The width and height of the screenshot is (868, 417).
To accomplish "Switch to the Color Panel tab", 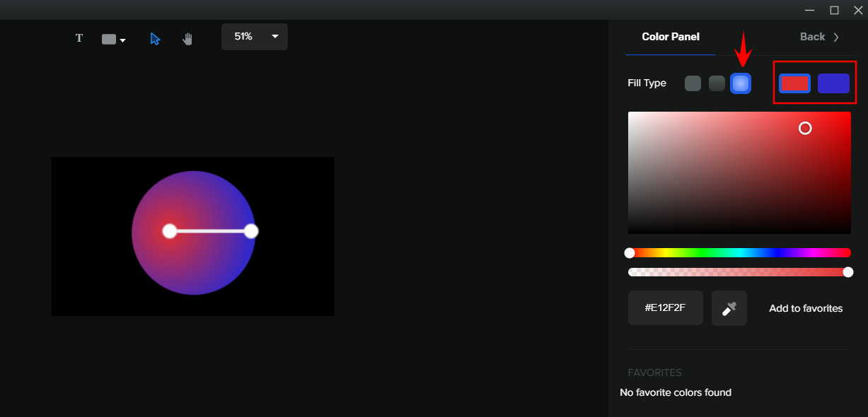I will pos(671,37).
